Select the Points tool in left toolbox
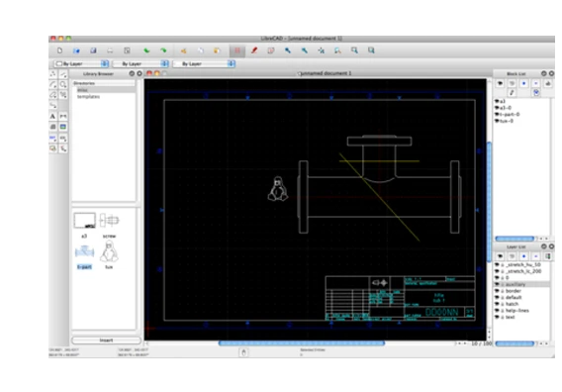 pos(53,74)
